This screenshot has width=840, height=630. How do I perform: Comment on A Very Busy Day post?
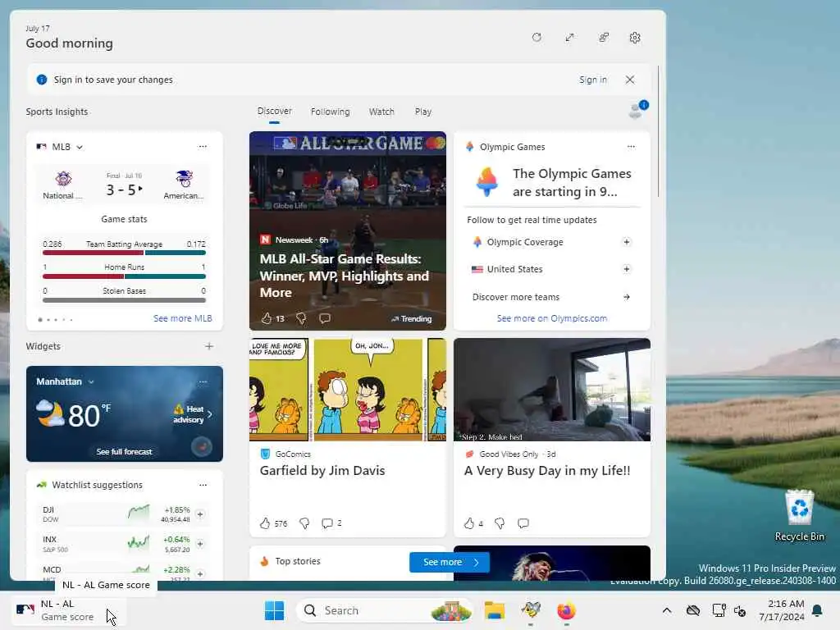(523, 523)
